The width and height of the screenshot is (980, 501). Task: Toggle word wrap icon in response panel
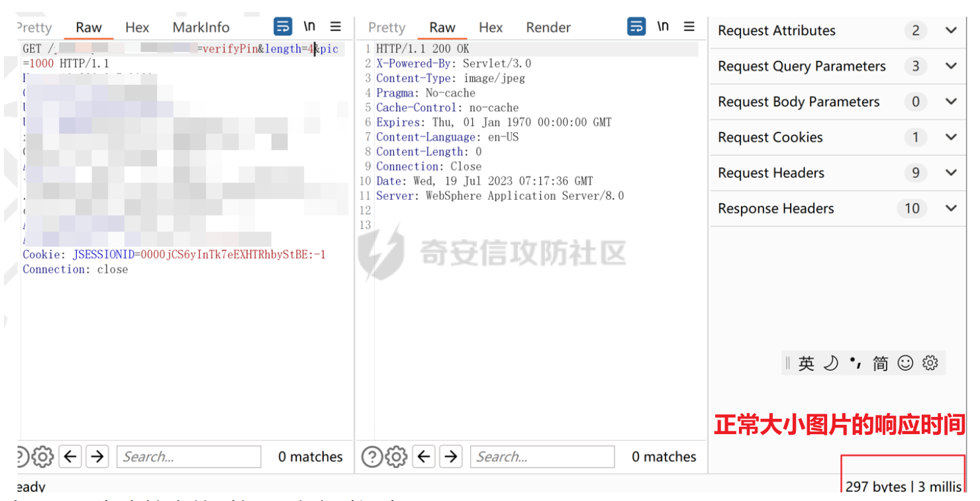pos(636,26)
